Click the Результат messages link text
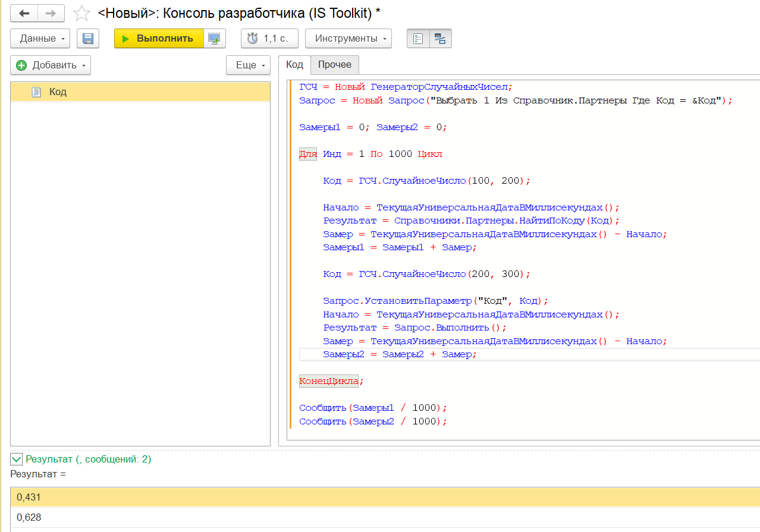760x532 pixels. [89, 459]
